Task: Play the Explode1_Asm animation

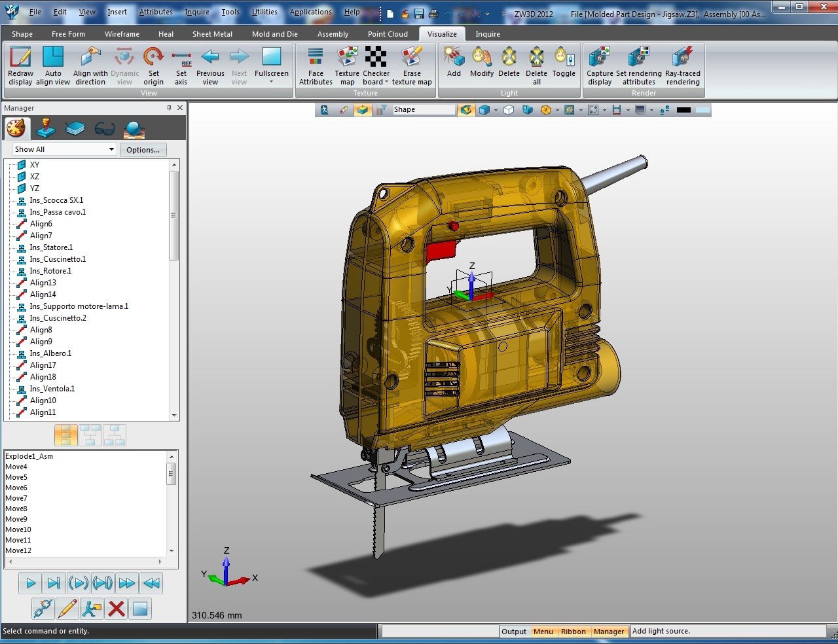Action: (x=29, y=582)
